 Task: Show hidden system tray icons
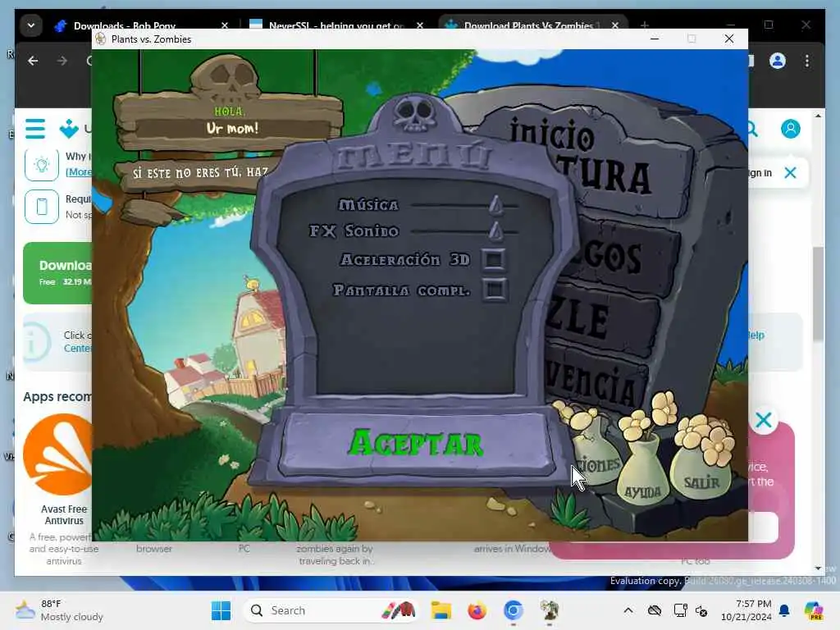[x=628, y=610]
